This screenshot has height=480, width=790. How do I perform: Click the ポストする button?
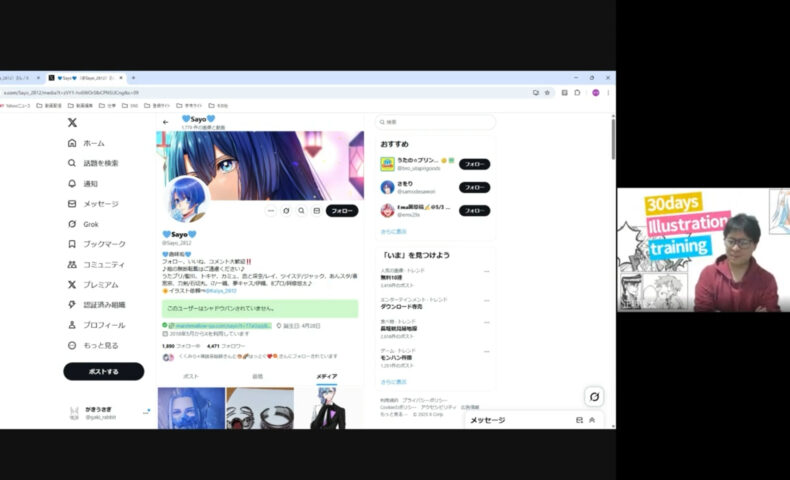(x=104, y=371)
